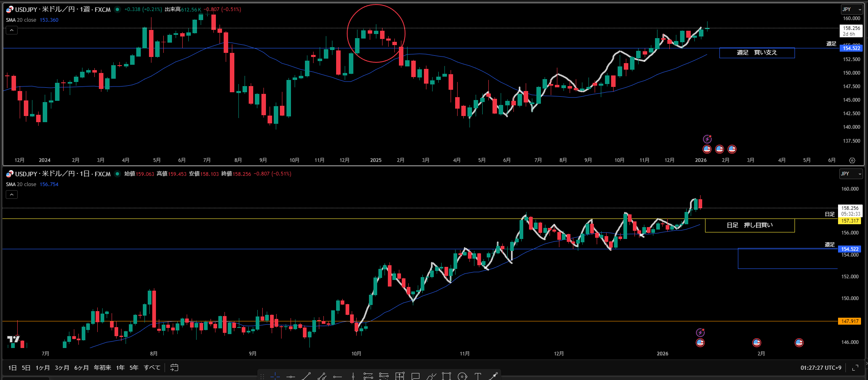The height and width of the screenshot is (380, 868).
Task: Click the SMA 20 indicator label on weekly chart
Action: [x=21, y=20]
